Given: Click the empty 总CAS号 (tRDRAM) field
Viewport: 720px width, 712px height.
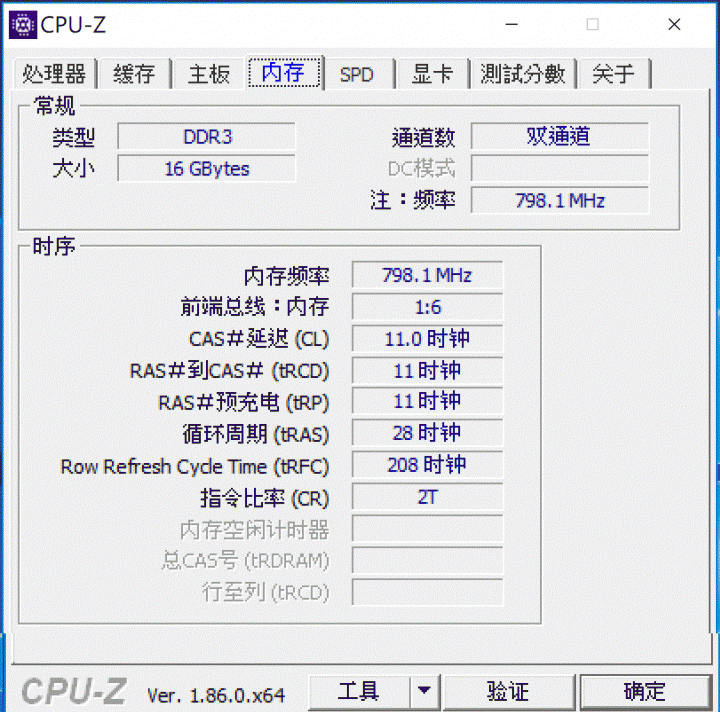Looking at the screenshot, I should 428,561.
